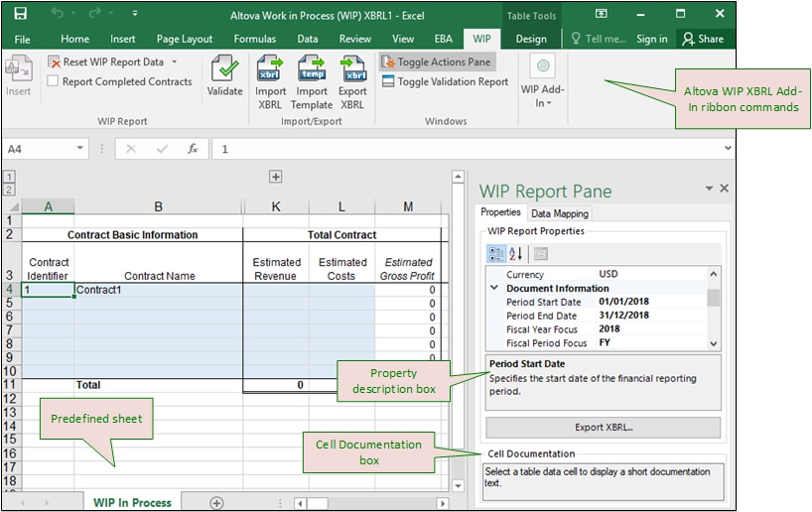
Task: Collapse the Document Information group
Action: point(494,288)
